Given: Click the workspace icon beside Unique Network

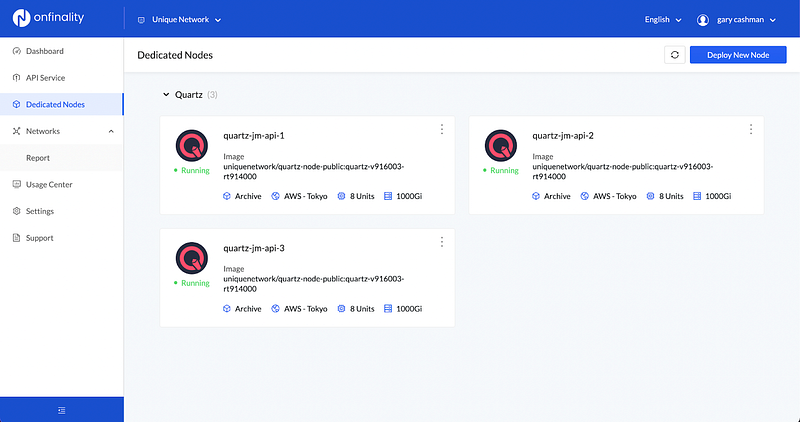Looking at the screenshot, I should pos(141,20).
